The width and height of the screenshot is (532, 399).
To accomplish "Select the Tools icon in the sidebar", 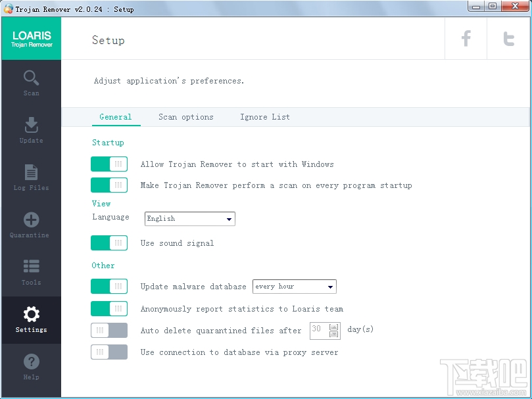I will click(30, 271).
